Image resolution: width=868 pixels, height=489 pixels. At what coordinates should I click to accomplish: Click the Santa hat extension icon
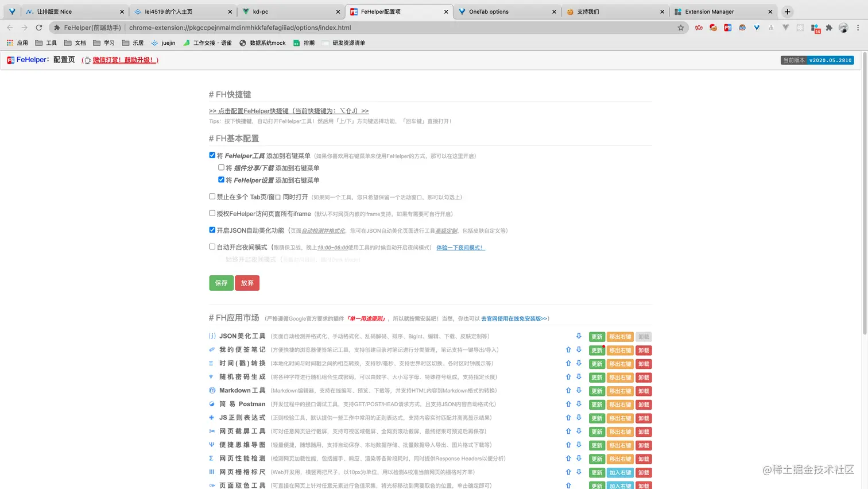point(713,28)
